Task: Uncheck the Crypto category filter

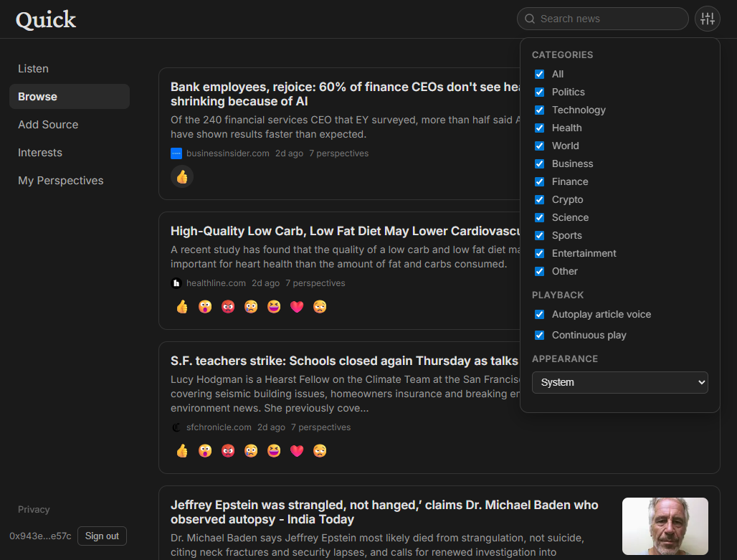Action: pos(539,199)
